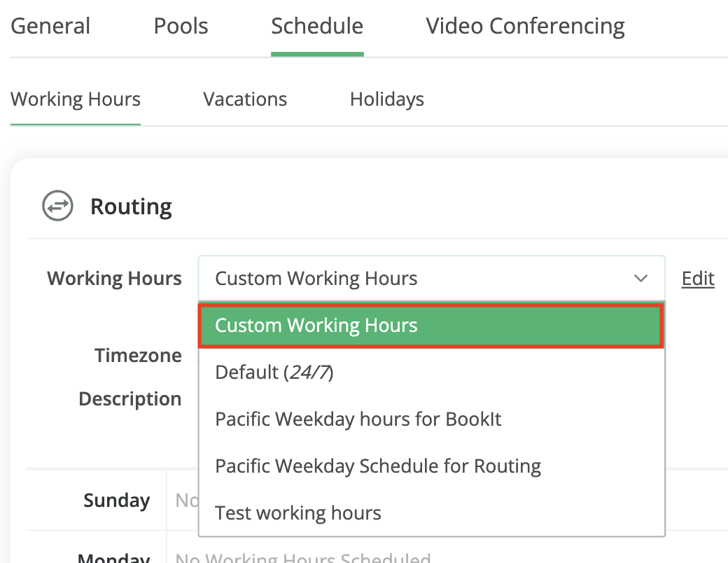Click the Description field label

click(129, 399)
